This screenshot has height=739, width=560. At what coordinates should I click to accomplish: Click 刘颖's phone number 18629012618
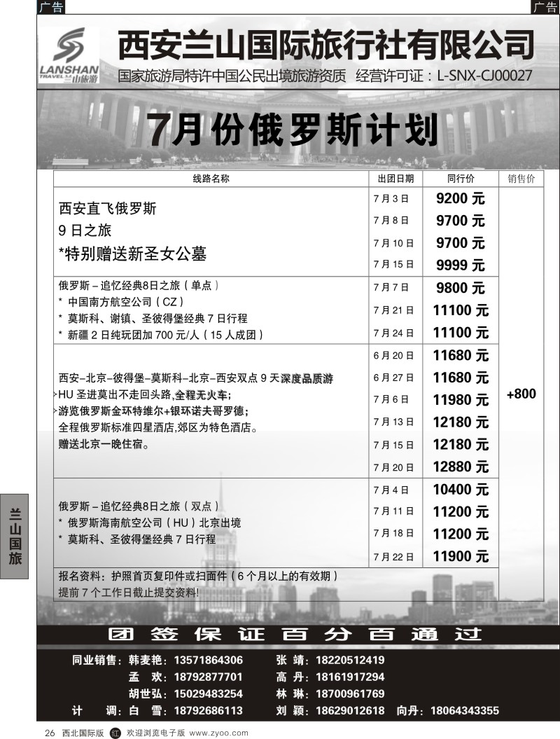[x=350, y=711]
